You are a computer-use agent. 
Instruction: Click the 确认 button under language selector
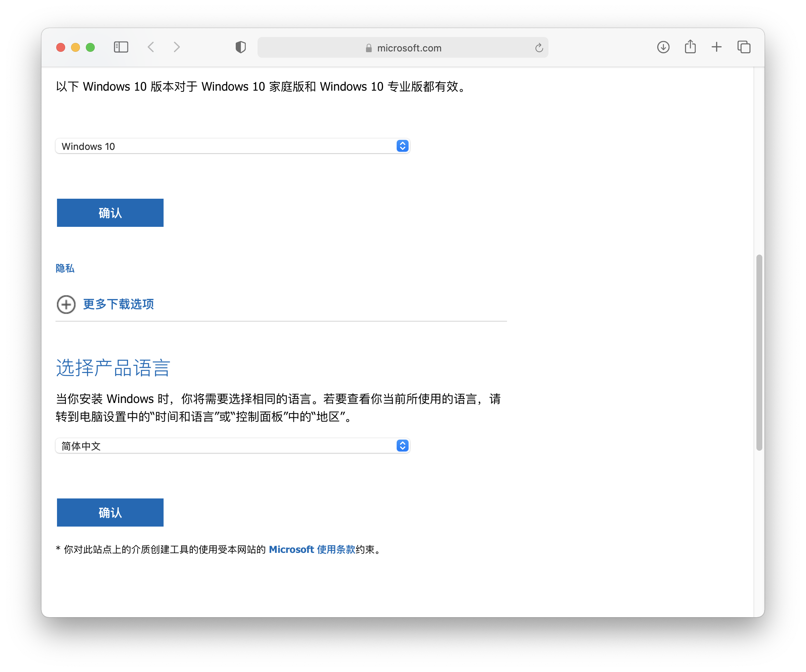pos(110,513)
